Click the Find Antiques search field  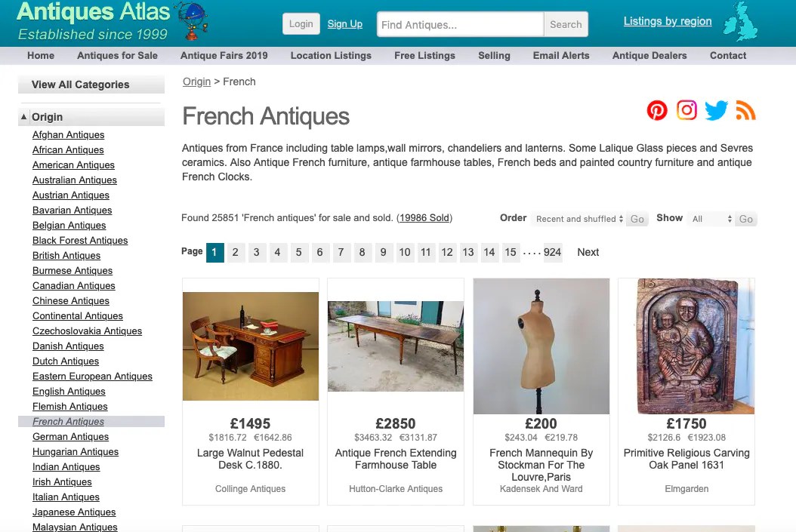pyautogui.click(x=459, y=24)
